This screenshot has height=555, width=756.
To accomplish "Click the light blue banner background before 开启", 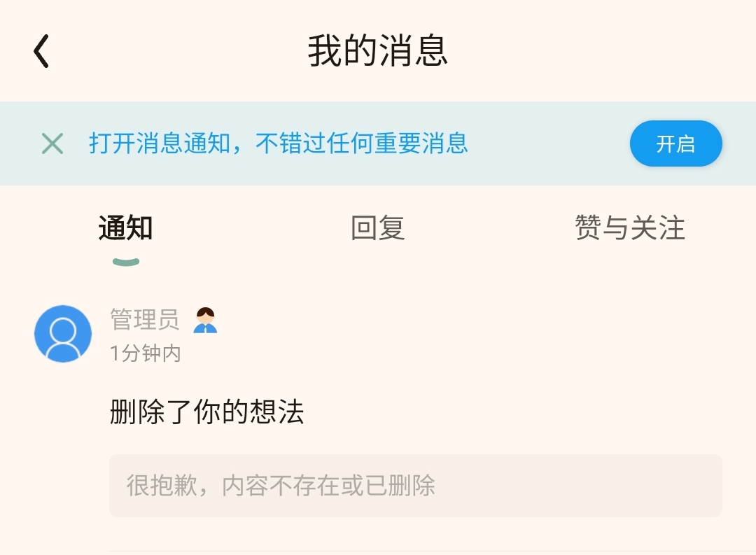I will (x=549, y=143).
